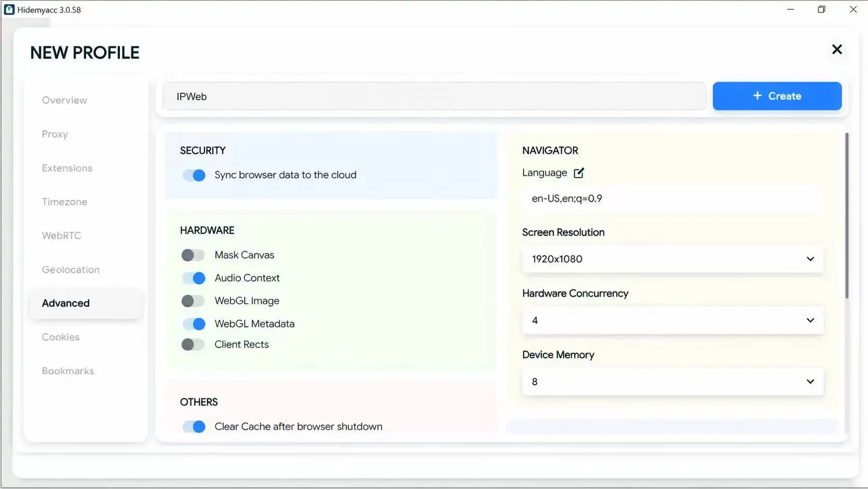The image size is (868, 489).
Task: Click the Language edit pencil icon
Action: tap(579, 173)
